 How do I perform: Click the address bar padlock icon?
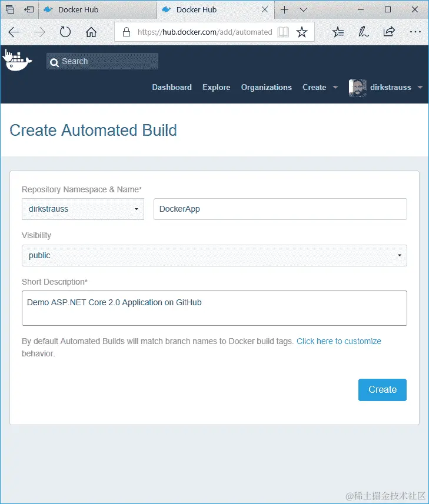[x=127, y=32]
